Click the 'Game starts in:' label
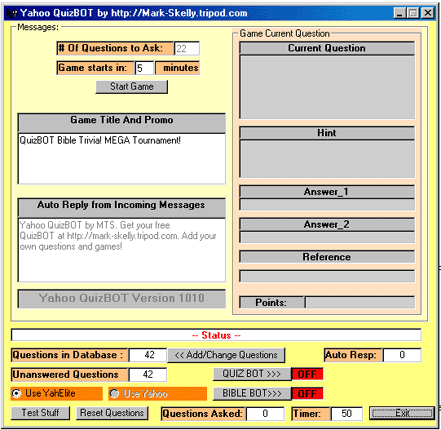Screen dimensions: 441x430 [95, 68]
